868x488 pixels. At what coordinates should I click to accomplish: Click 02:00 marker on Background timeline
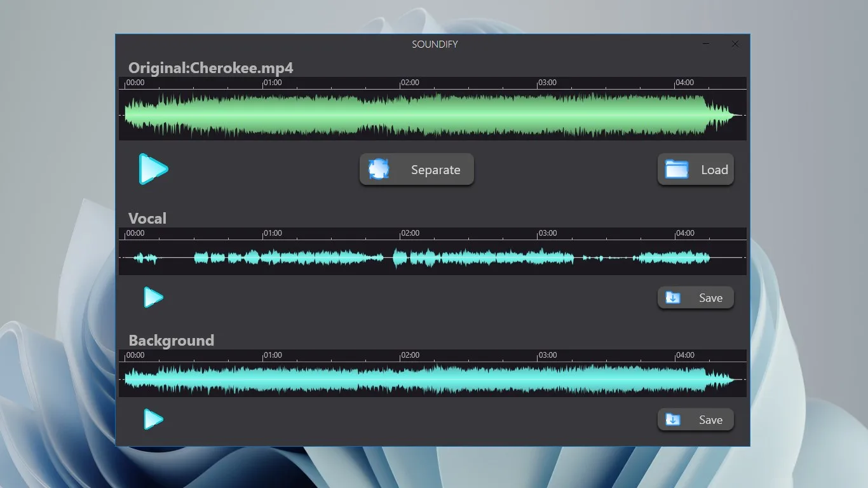[x=410, y=355]
